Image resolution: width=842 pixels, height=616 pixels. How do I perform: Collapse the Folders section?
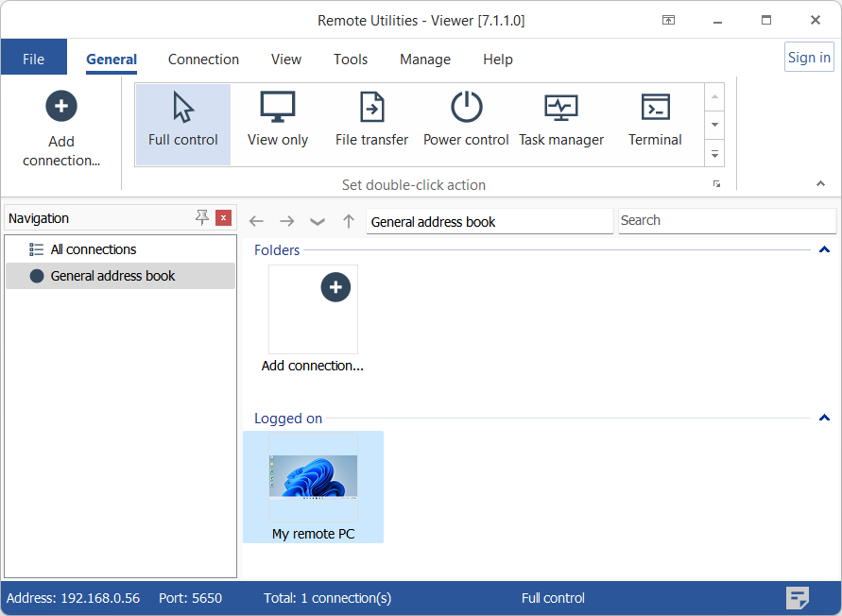tap(824, 250)
